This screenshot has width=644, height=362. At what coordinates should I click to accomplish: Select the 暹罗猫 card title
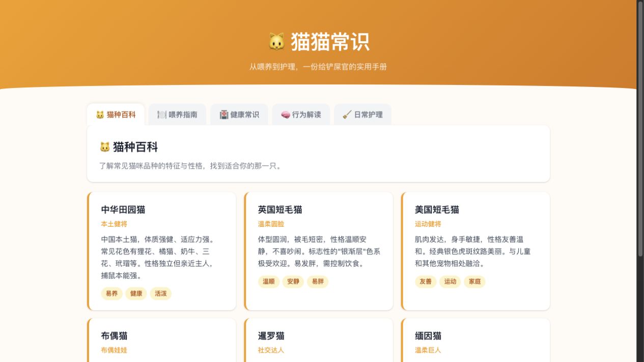pos(271,336)
